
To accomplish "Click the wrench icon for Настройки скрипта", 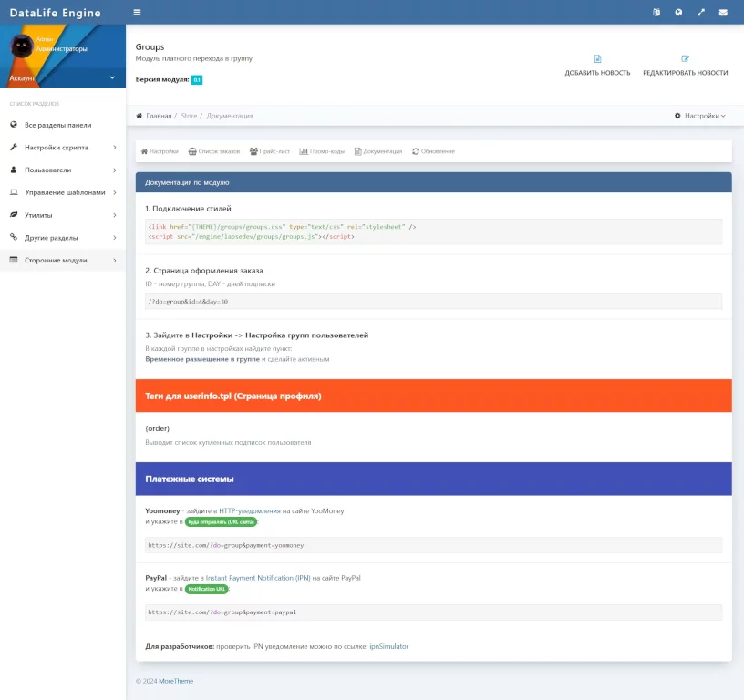I will pos(14,148).
